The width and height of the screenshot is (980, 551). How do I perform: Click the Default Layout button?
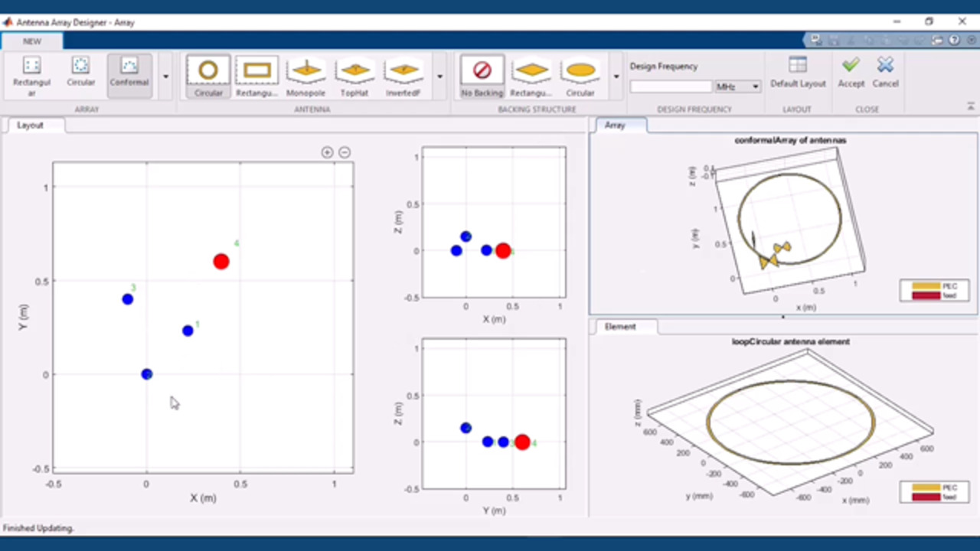click(x=798, y=73)
